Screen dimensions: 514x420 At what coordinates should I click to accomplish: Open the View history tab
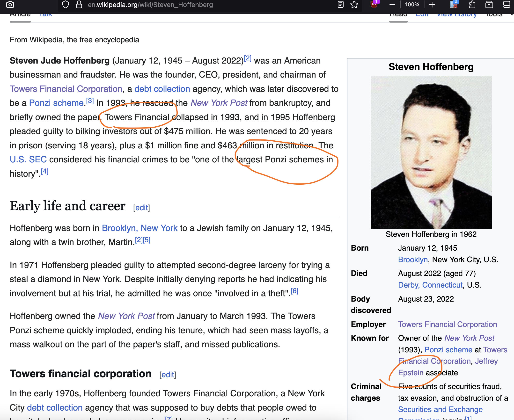tap(456, 15)
